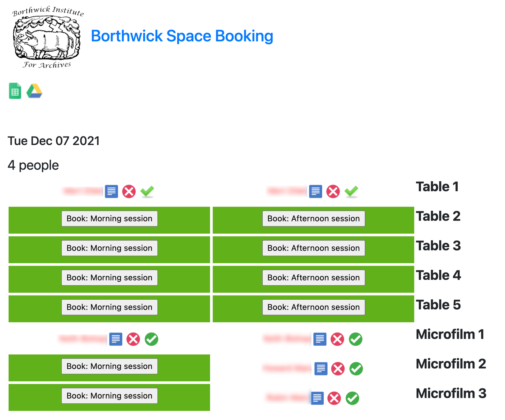Viewport: 505px width, 420px height.
Task: Select the date Tue Dec 07 2021
Action: coord(54,141)
